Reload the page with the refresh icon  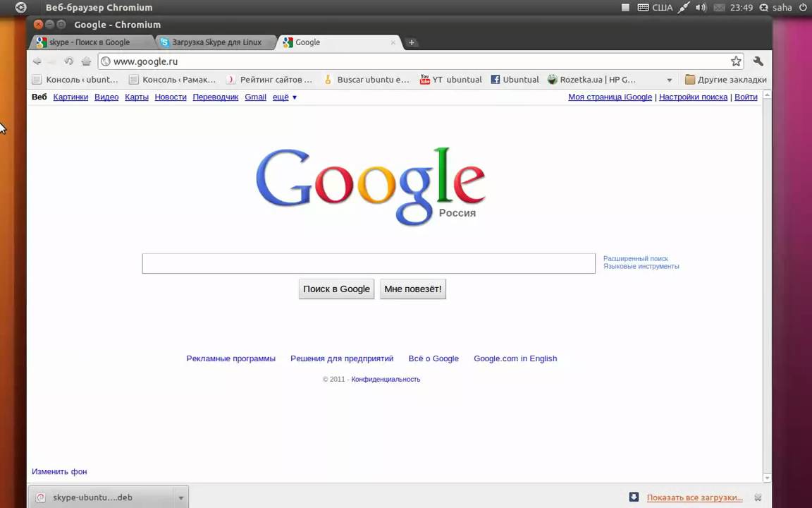(x=69, y=61)
